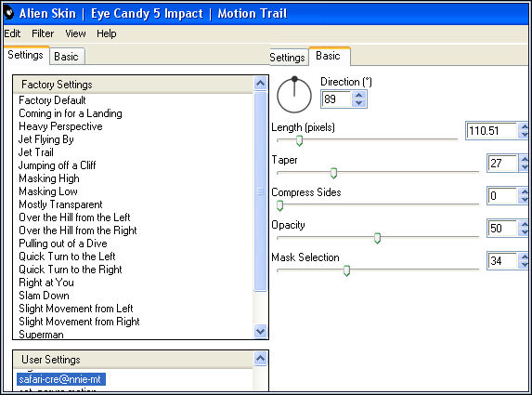This screenshot has width=532, height=395.
Task: Switch to left Settings tab
Action: 25,55
